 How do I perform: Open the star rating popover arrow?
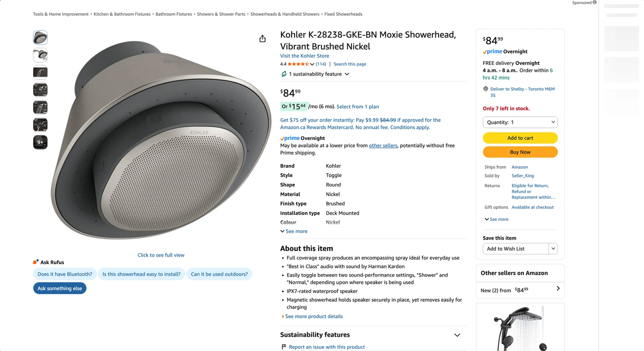click(312, 64)
